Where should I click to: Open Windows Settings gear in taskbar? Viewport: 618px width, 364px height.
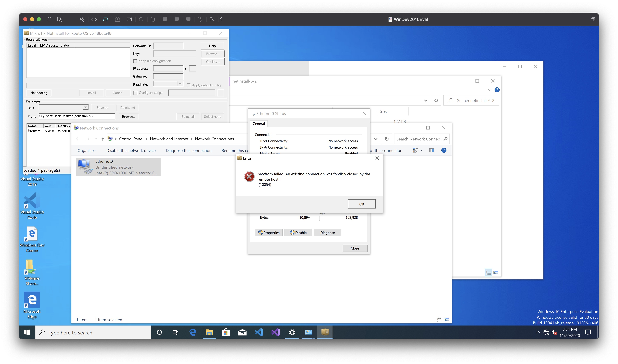point(292,332)
